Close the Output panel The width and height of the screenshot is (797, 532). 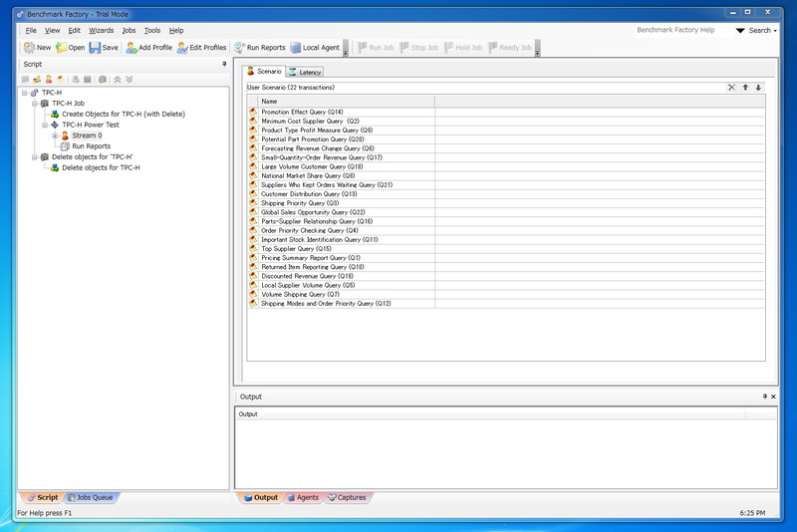(773, 397)
